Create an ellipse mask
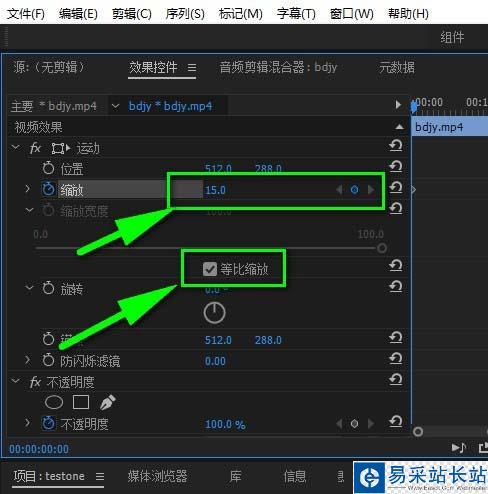This screenshot has height=494, width=488. pyautogui.click(x=54, y=402)
